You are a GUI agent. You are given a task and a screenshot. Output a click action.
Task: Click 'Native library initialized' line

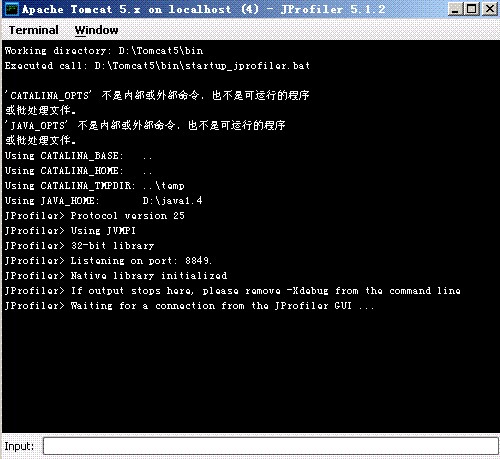pos(116,276)
